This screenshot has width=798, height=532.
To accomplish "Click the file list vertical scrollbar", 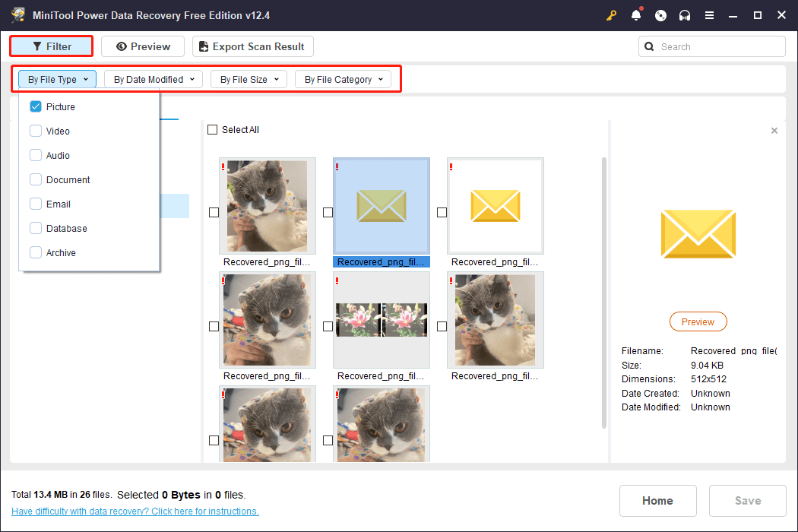I will click(x=604, y=293).
